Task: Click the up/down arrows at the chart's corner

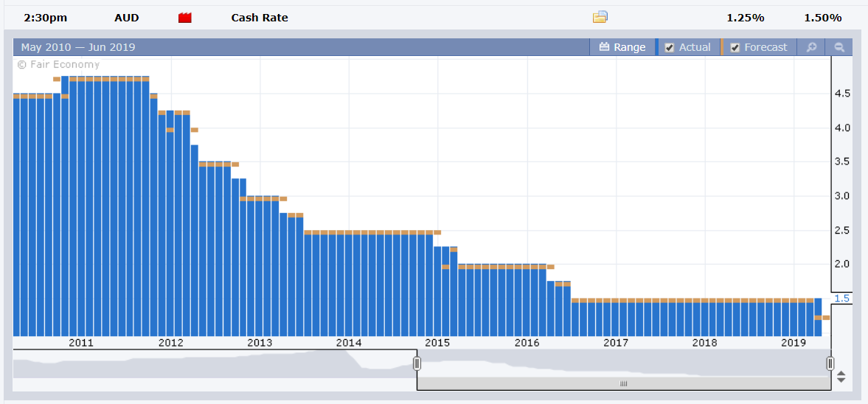Action: [x=841, y=377]
